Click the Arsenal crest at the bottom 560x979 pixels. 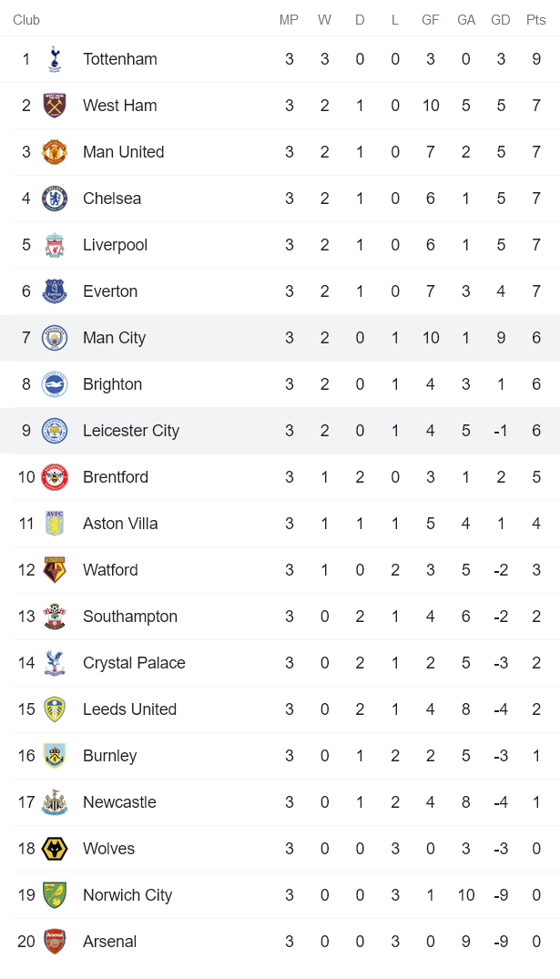[x=53, y=941]
